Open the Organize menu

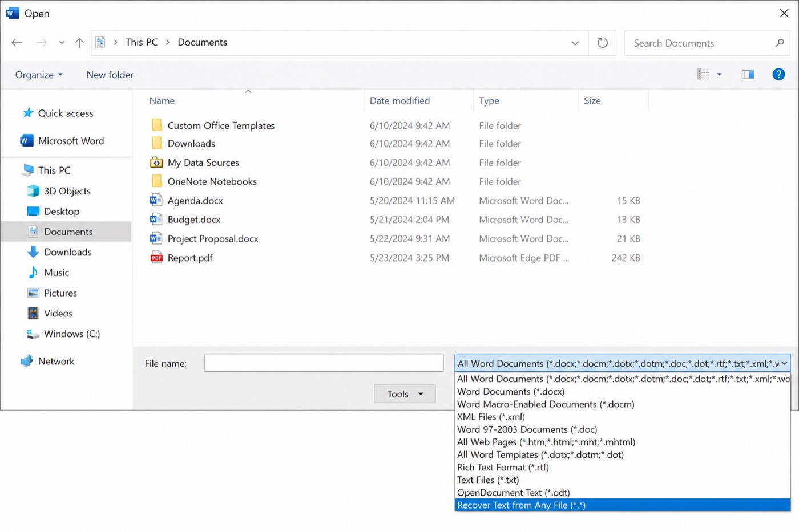[39, 75]
